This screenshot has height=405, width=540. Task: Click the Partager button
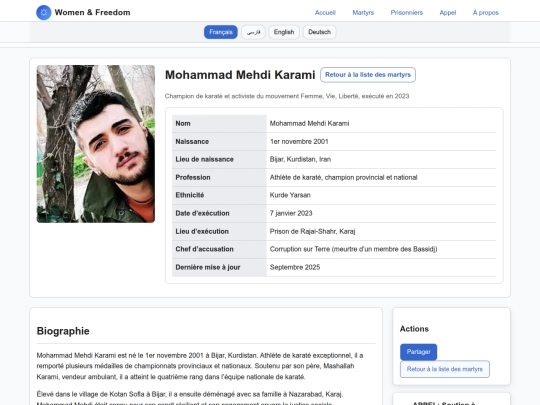(418, 352)
